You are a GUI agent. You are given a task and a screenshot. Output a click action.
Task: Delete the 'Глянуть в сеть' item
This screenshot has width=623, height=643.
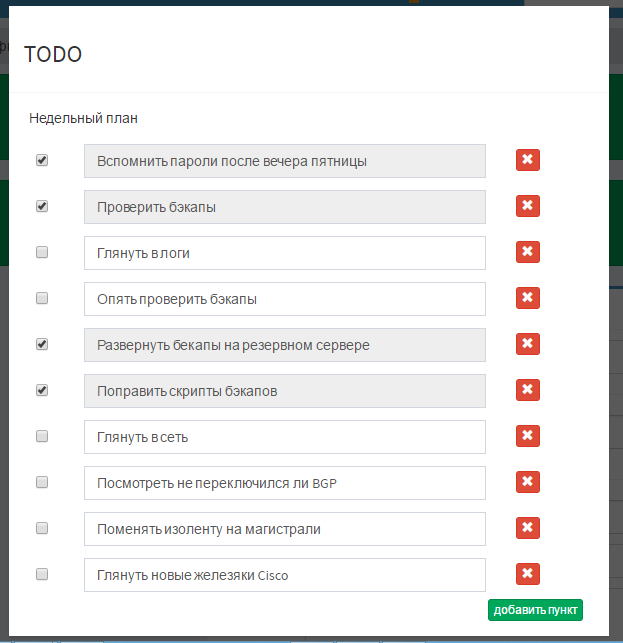[527, 435]
